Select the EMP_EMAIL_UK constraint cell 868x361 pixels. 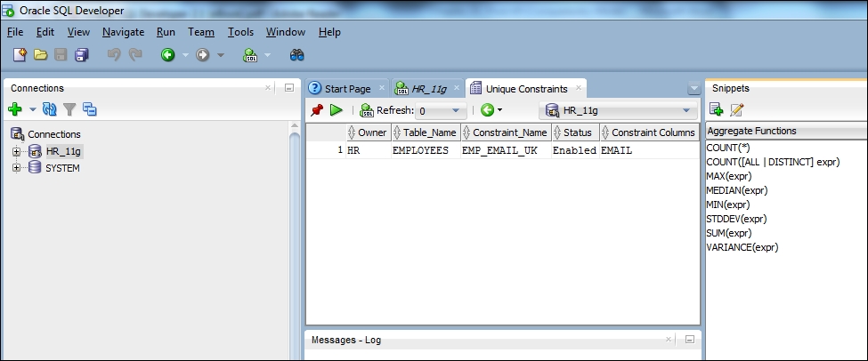[506, 150]
